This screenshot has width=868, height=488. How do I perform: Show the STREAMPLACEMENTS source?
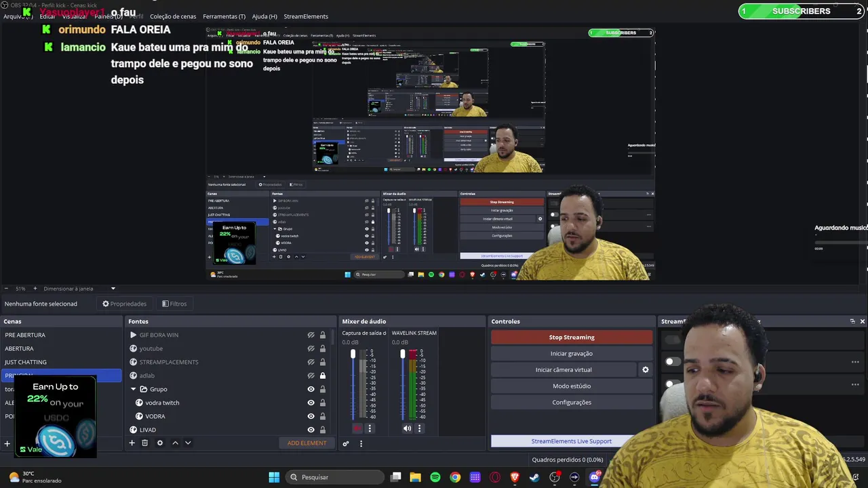click(x=311, y=362)
